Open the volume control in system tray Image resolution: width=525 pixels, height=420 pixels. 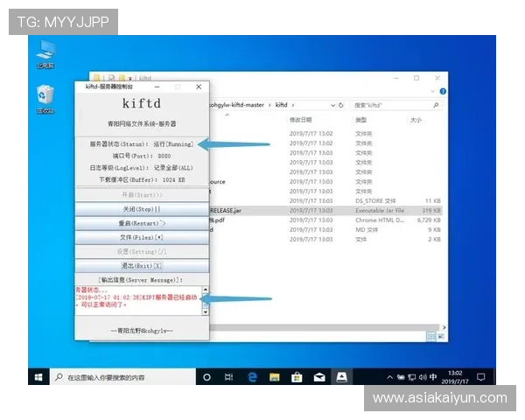(x=421, y=377)
